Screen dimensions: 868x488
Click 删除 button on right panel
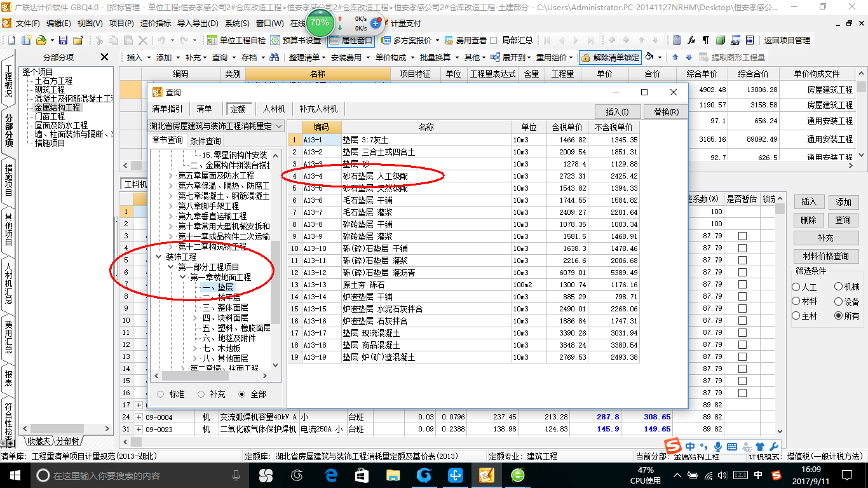pyautogui.click(x=808, y=220)
